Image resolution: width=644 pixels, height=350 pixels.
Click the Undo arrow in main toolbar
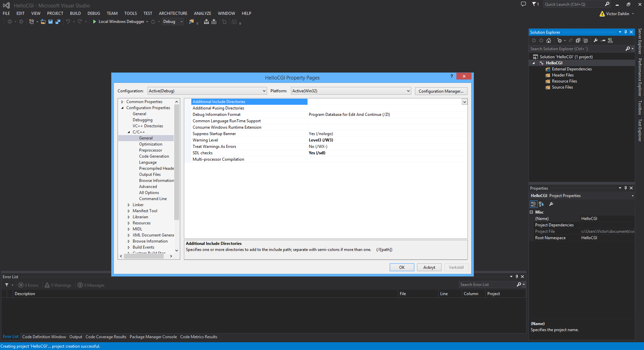(68, 22)
